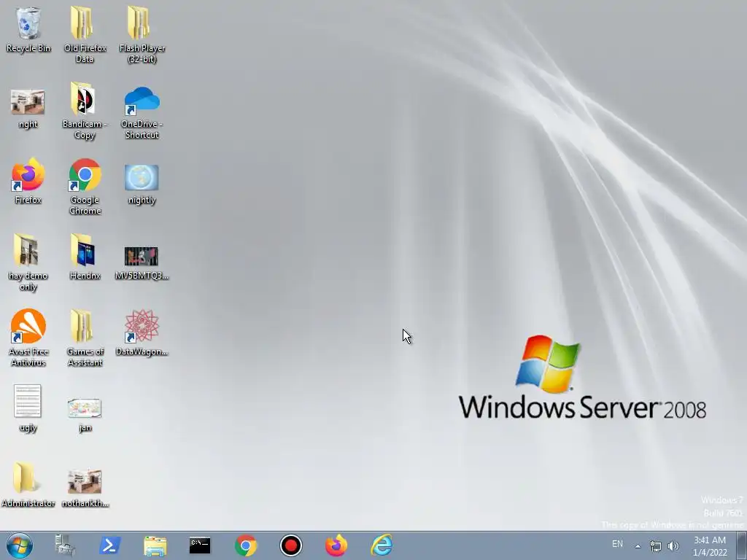This screenshot has width=747, height=560.
Task: Launch Internet Explorer from the taskbar
Action: tap(382, 545)
